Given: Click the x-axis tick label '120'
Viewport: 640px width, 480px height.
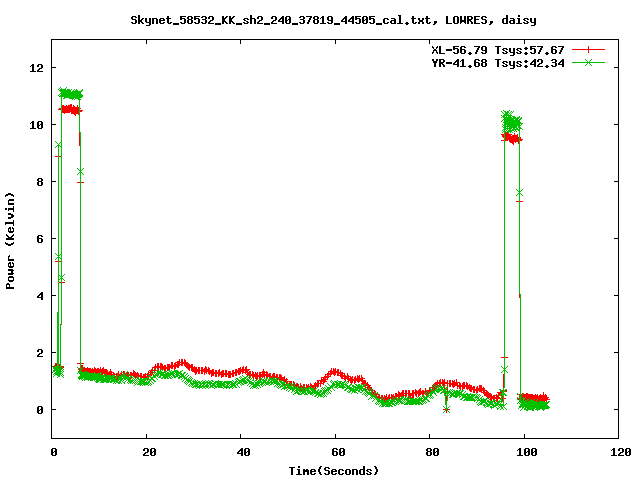Looking at the screenshot, I should pyautogui.click(x=621, y=452).
